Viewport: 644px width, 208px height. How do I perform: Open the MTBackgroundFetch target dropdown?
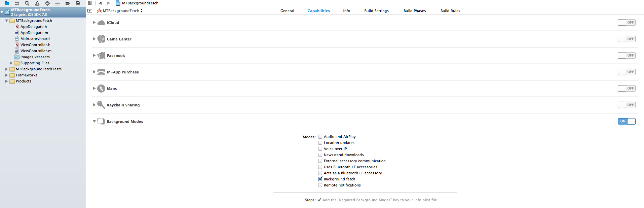tap(120, 11)
